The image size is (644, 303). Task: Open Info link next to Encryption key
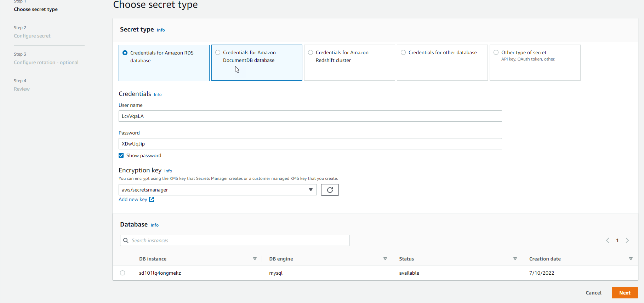[x=168, y=171]
